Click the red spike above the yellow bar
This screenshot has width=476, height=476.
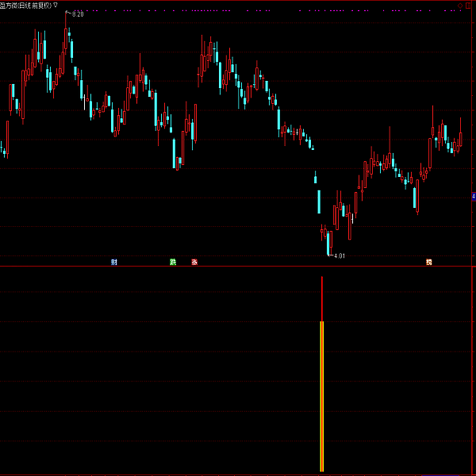[x=321, y=297]
